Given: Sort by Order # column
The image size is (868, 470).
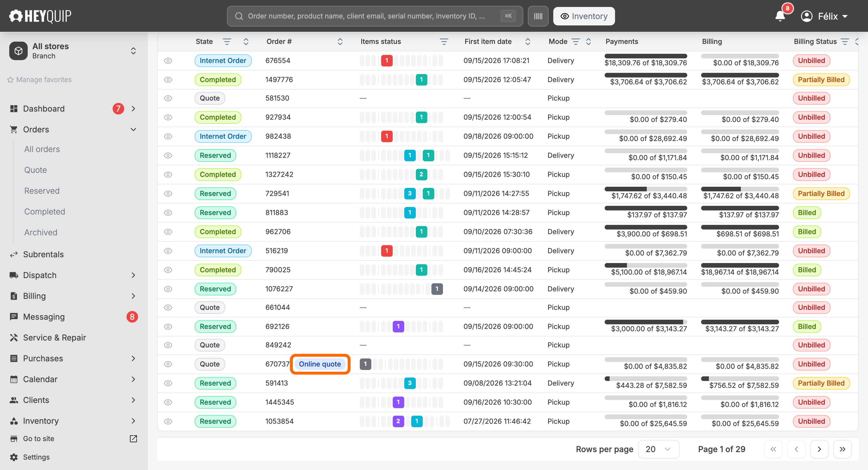Looking at the screenshot, I should 340,42.
